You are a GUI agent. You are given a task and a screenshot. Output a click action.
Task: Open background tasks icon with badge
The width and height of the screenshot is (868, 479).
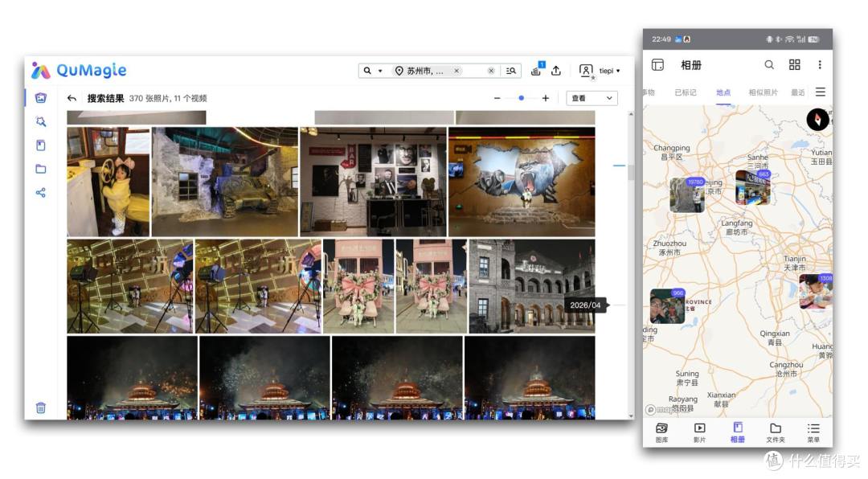(x=536, y=70)
